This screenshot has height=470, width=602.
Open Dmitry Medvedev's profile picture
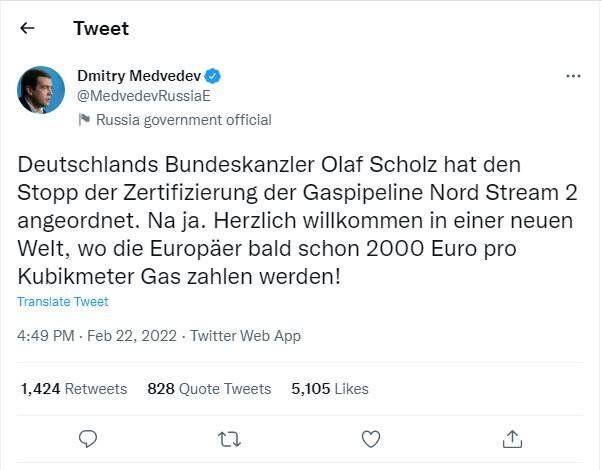pyautogui.click(x=41, y=91)
